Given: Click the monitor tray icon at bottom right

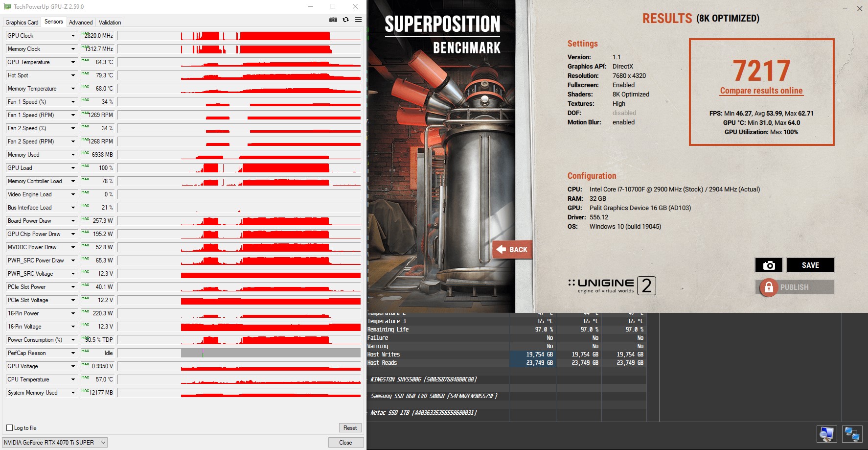Looking at the screenshot, I should (x=826, y=434).
